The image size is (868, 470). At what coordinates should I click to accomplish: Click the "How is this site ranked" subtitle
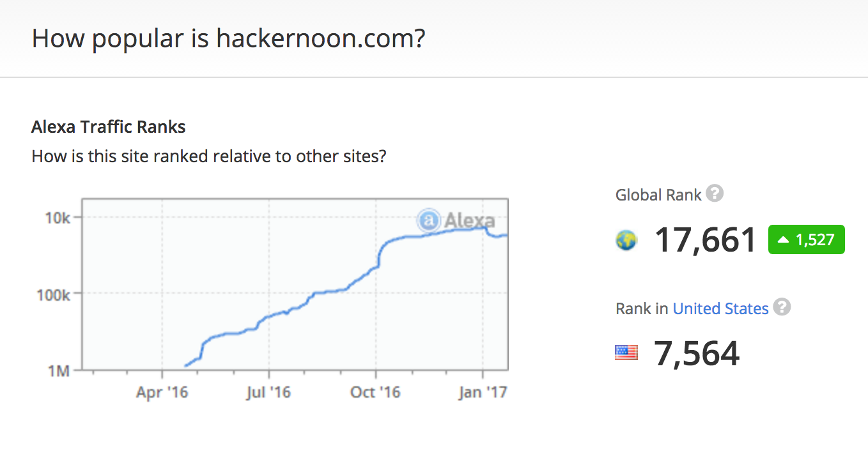click(208, 156)
